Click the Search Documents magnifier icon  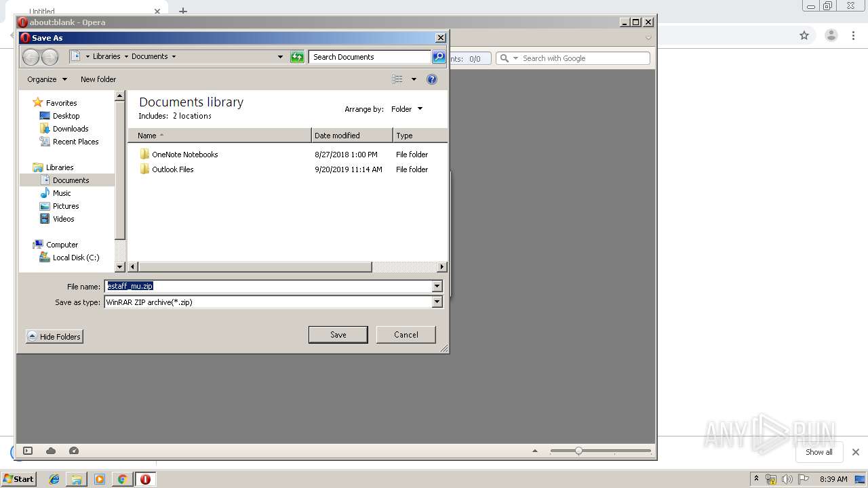[x=439, y=57]
